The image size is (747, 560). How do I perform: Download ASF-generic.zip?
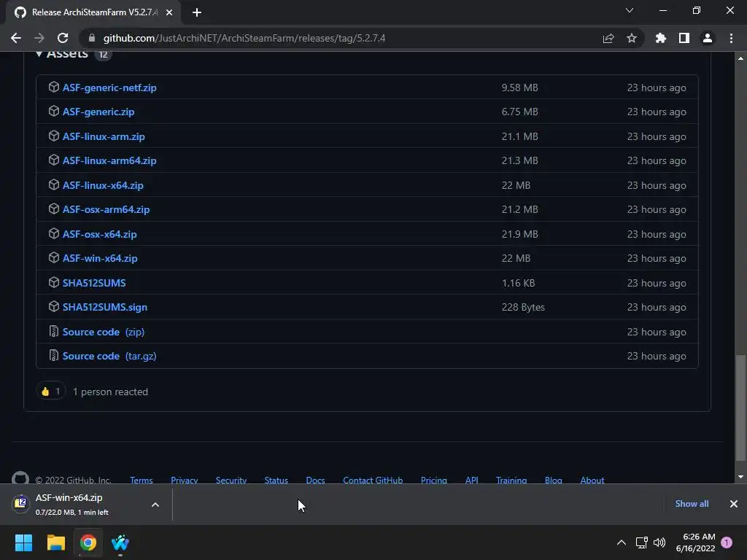click(98, 112)
